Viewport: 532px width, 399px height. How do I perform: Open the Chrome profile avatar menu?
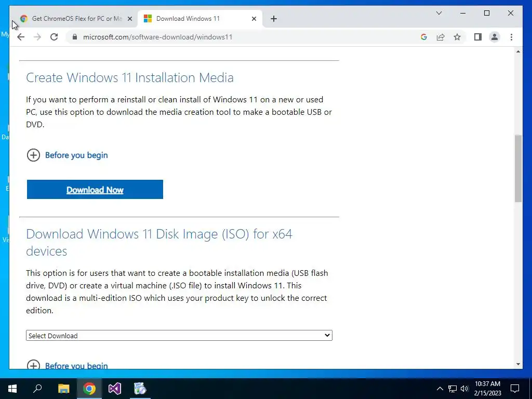tap(495, 37)
